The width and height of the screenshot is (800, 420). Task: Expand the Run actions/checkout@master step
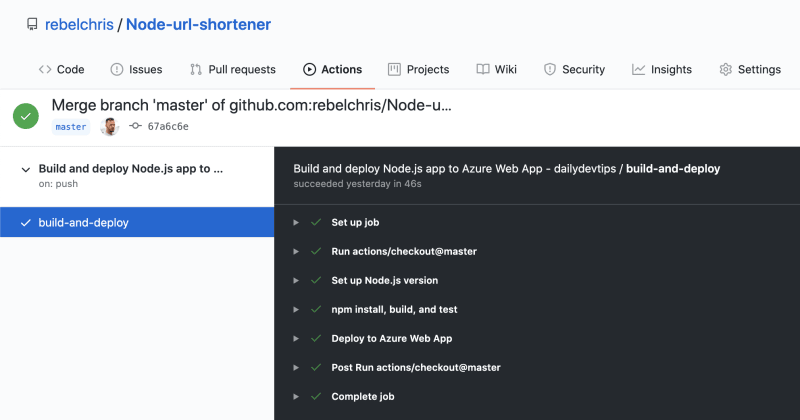pos(296,252)
